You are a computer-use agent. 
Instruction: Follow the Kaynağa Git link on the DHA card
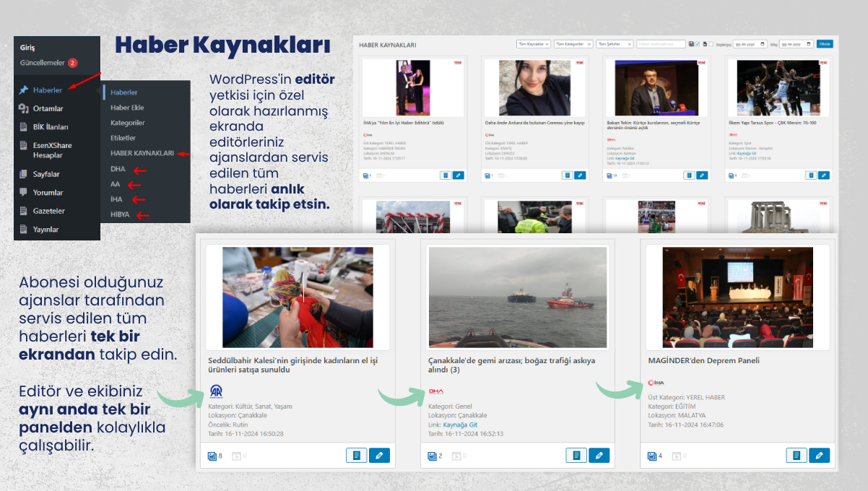[459, 425]
